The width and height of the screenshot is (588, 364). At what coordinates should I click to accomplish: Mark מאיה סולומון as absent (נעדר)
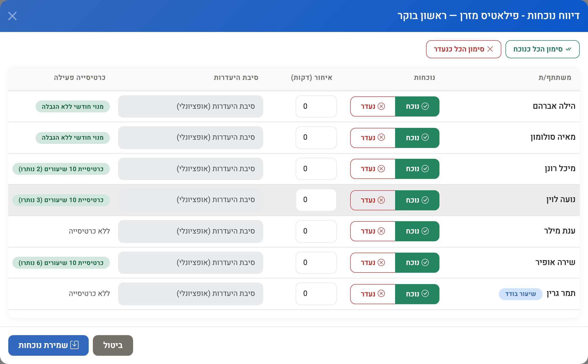click(373, 138)
